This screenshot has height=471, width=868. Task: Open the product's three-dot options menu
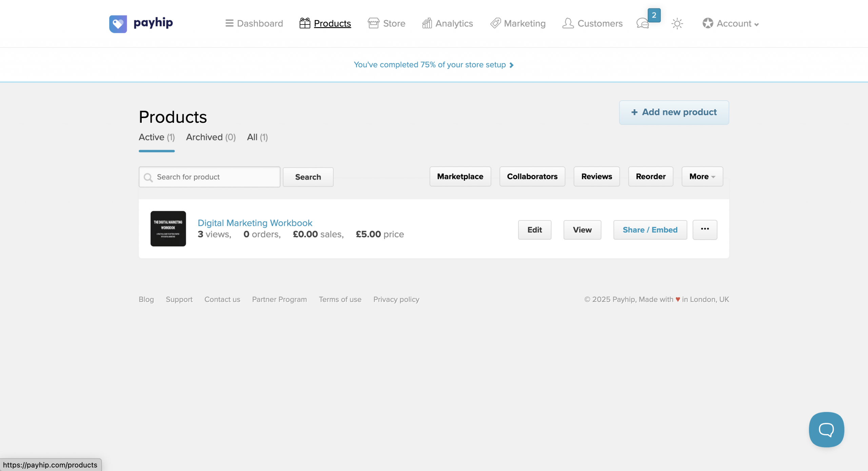pos(705,229)
